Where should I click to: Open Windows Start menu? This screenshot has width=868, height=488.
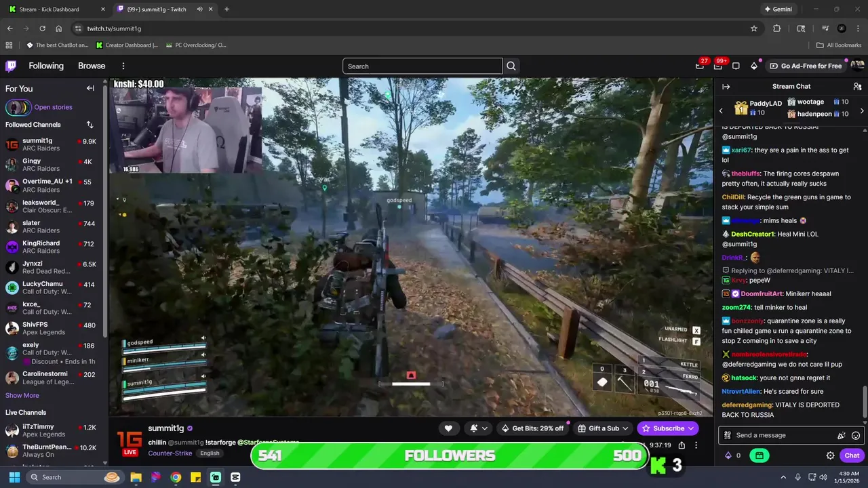tap(14, 477)
